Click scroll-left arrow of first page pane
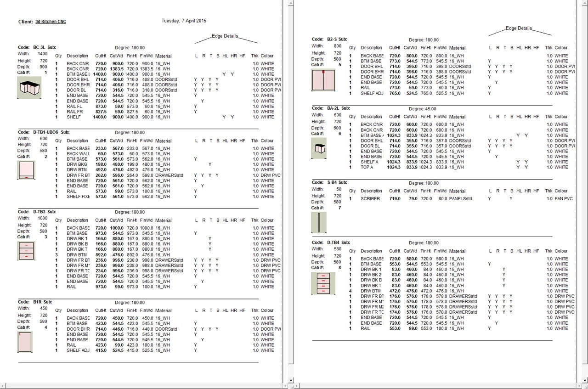This screenshot has width=588, height=389. (x=3, y=386)
